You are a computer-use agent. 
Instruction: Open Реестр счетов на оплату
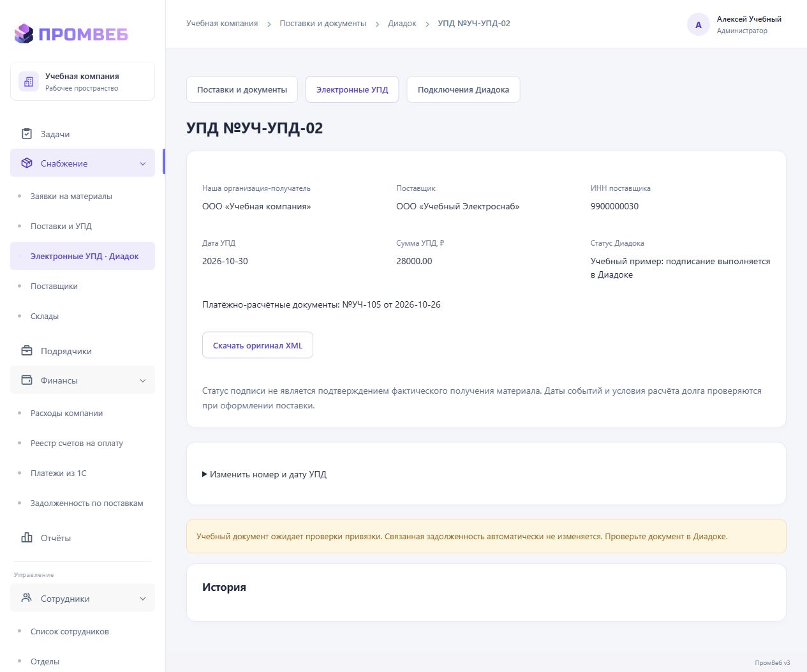point(77,444)
